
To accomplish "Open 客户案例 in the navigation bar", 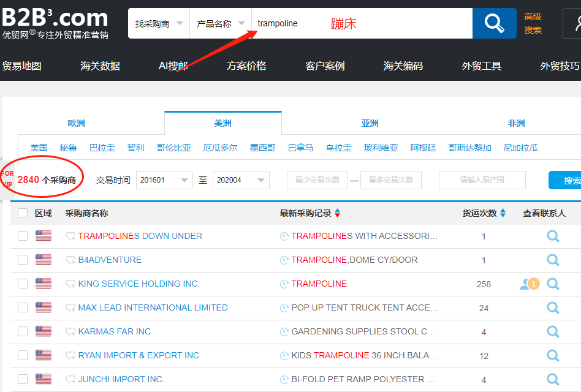I will click(x=325, y=66).
